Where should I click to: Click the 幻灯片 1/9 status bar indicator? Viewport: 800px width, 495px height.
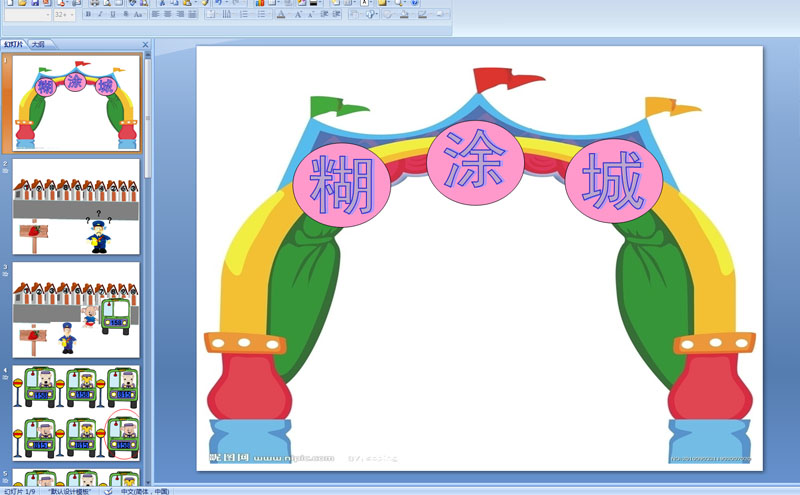coord(19,491)
